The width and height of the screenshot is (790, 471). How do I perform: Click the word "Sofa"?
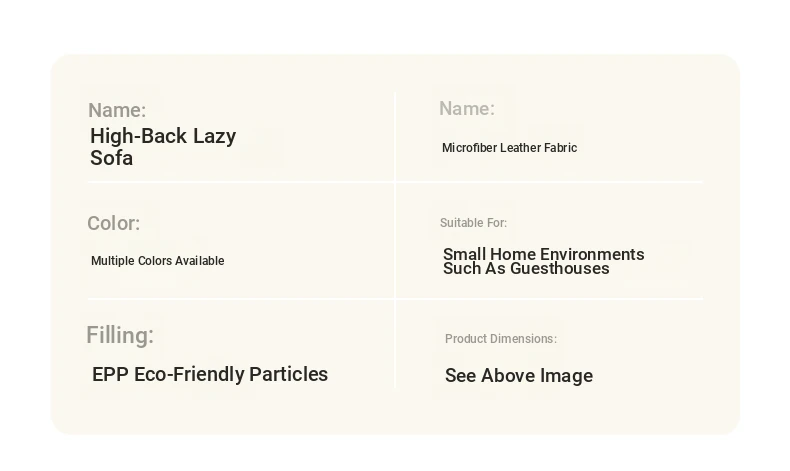pyautogui.click(x=111, y=158)
